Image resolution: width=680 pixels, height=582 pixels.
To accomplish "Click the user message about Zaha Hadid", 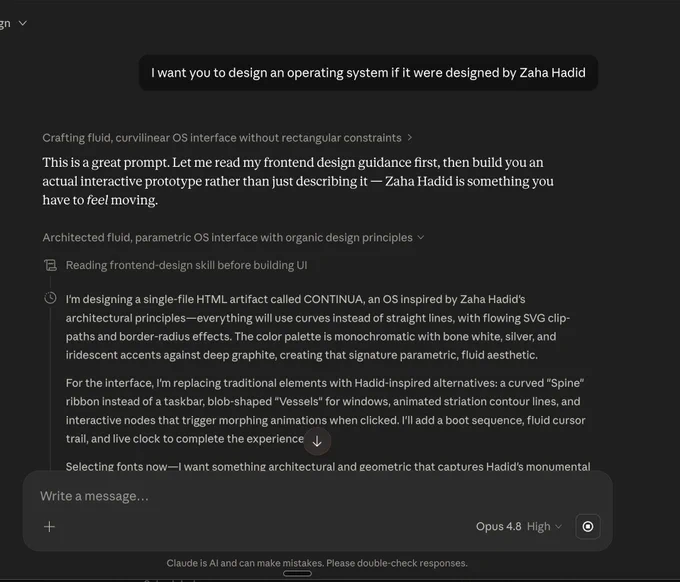I will [x=368, y=73].
